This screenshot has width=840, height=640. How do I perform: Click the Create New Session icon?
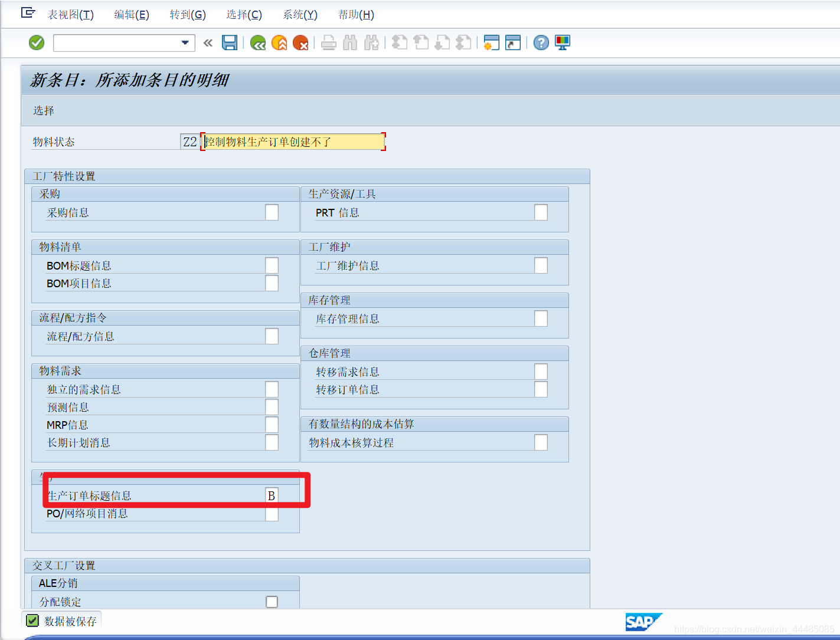click(x=491, y=42)
